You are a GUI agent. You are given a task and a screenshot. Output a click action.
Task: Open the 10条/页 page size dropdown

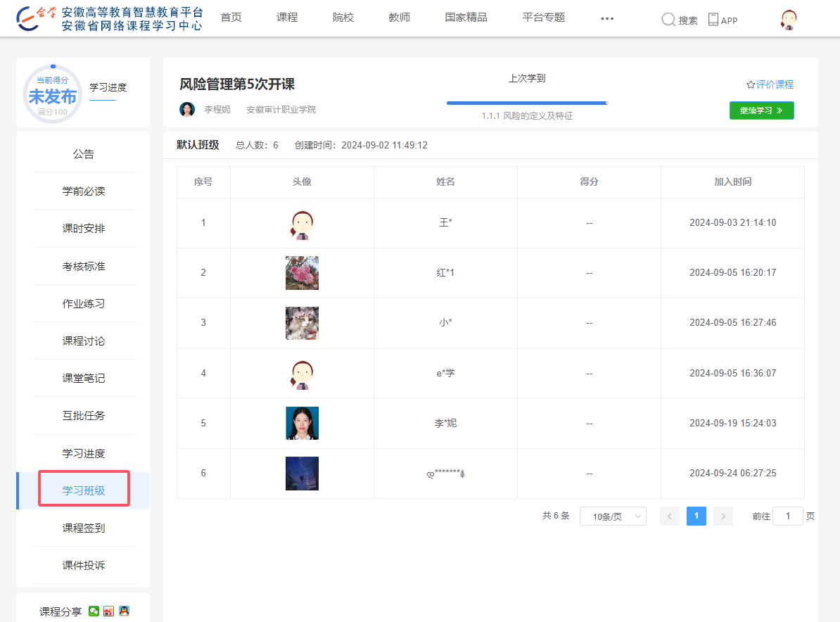click(x=612, y=516)
